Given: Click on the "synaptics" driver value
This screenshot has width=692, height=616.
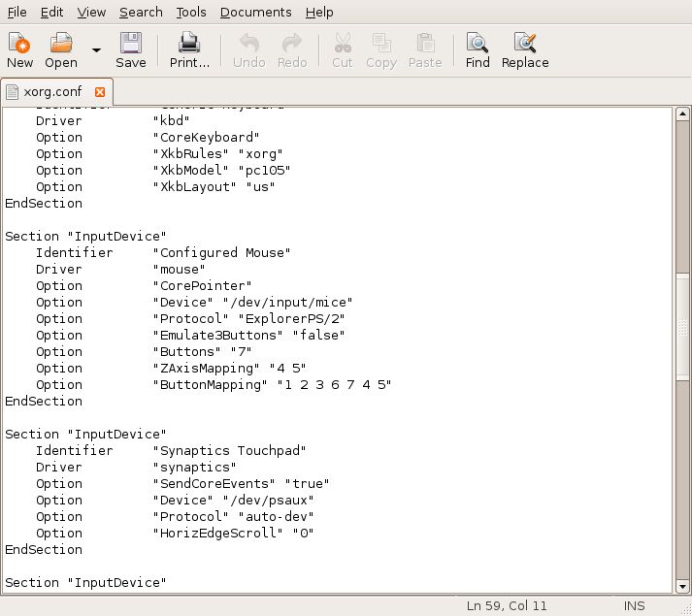Looking at the screenshot, I should [194, 468].
